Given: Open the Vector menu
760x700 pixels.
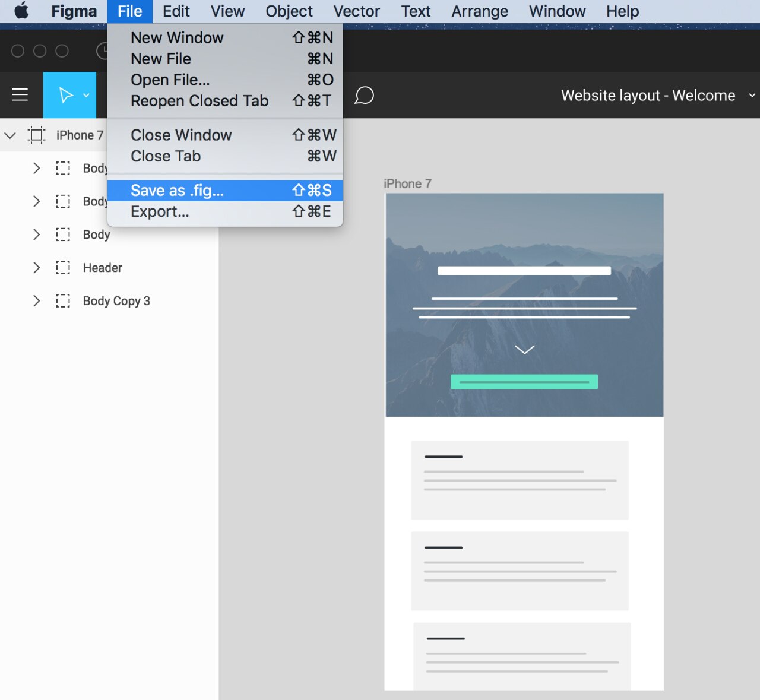Looking at the screenshot, I should 357,11.
